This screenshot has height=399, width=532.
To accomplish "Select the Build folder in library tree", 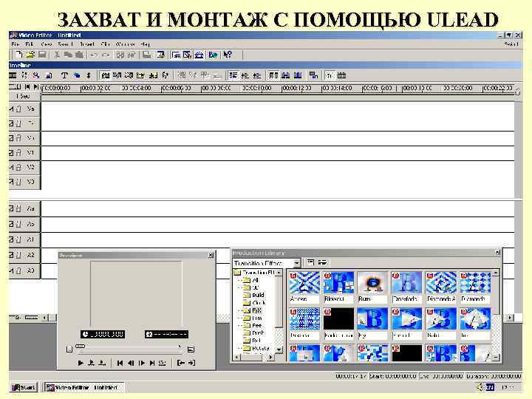I will click(x=254, y=295).
